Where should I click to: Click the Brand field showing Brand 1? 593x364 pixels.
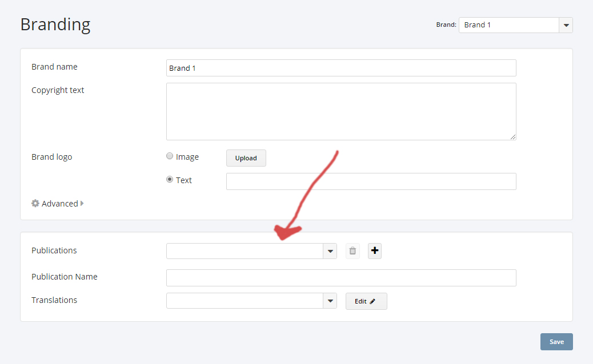[x=508, y=25]
